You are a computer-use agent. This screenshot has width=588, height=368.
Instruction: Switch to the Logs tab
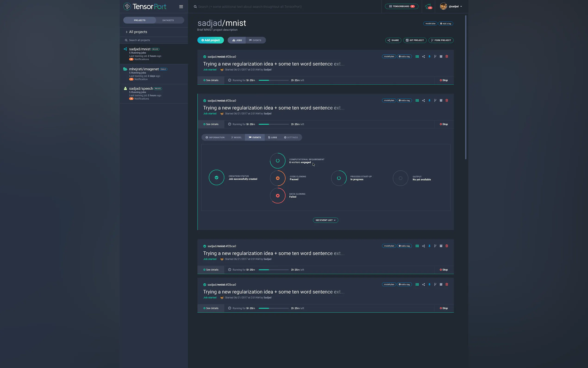point(272,137)
